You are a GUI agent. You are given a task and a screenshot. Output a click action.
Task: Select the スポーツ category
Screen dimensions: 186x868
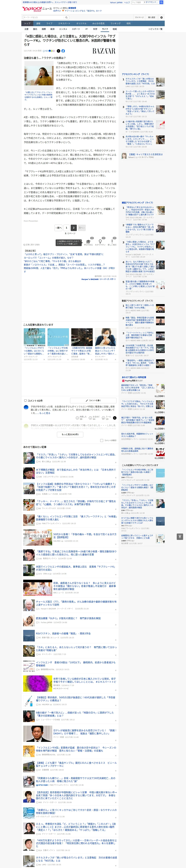76,29
